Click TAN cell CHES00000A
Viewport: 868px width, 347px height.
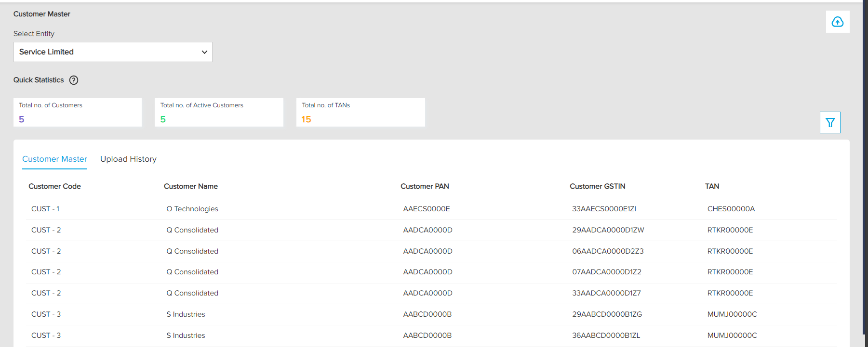point(731,209)
